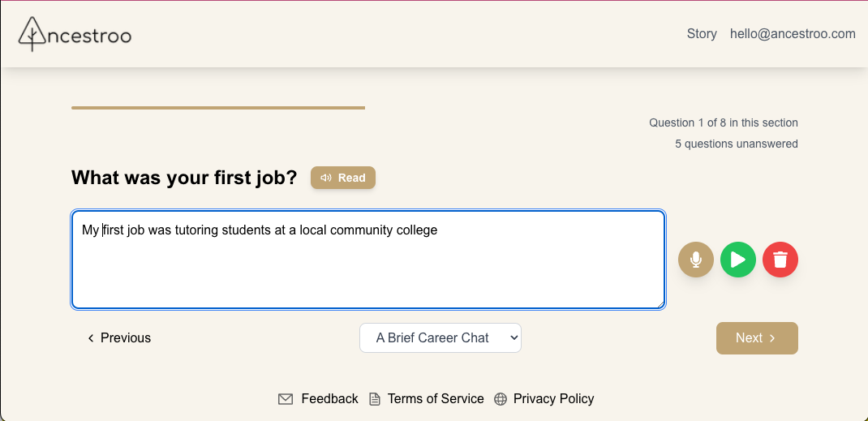Click the Ancestroo tree logo
This screenshot has width=868, height=421.
click(x=32, y=34)
